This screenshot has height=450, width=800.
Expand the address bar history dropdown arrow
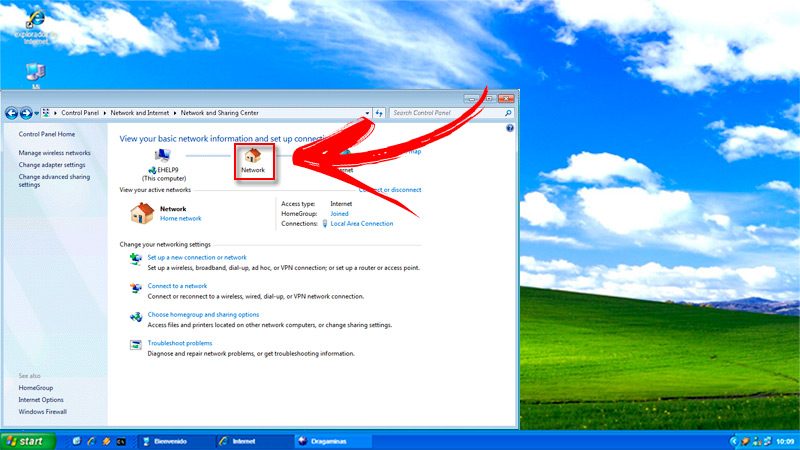367,113
